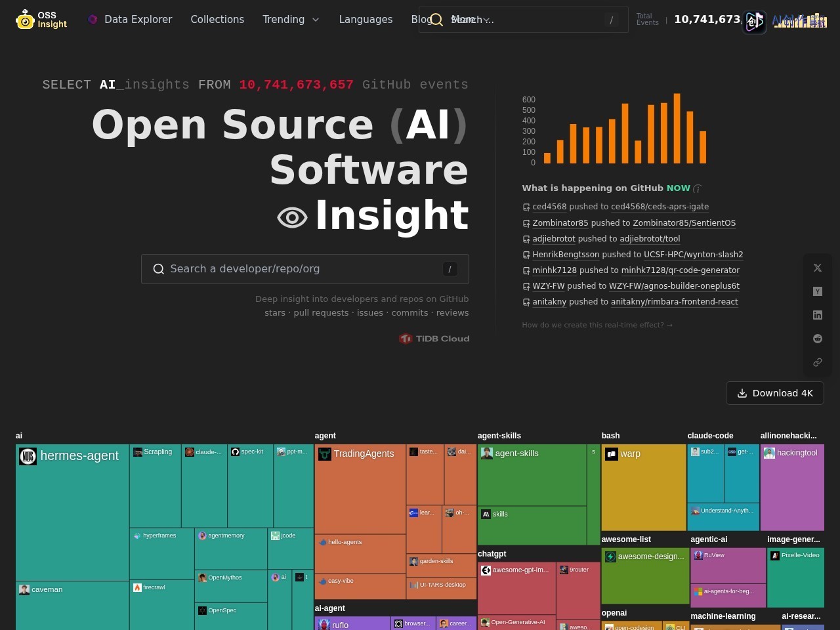Click the firecrawl repo avatar
This screenshot has width=840, height=630.
click(137, 587)
